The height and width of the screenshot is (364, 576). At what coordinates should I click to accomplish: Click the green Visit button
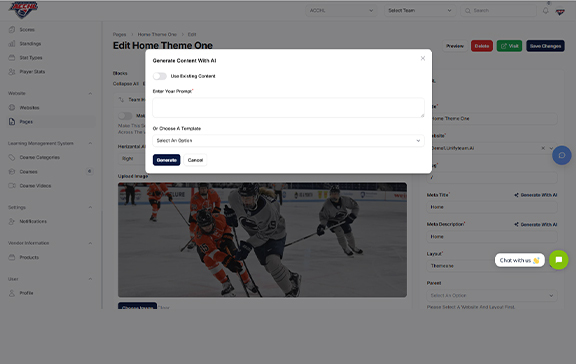click(509, 46)
